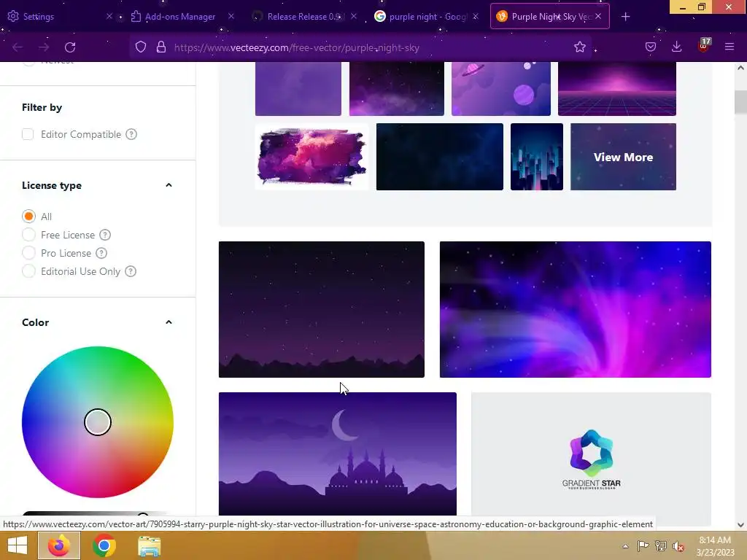Select All license type
This screenshot has width=747, height=560.
(28, 216)
